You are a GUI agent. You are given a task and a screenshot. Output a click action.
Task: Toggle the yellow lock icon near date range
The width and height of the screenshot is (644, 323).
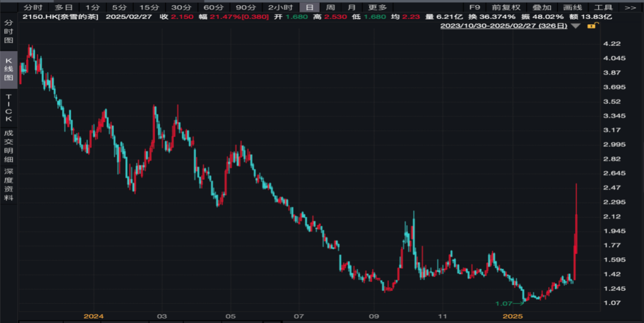click(592, 26)
